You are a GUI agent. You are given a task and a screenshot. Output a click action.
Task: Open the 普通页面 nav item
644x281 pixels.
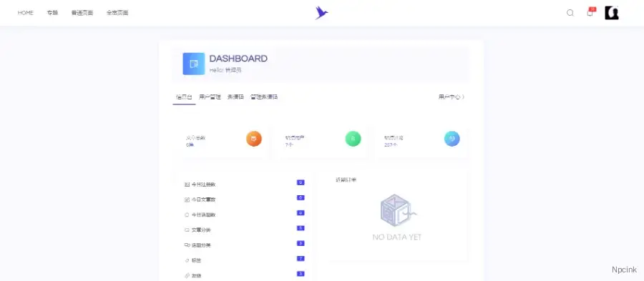pos(82,13)
